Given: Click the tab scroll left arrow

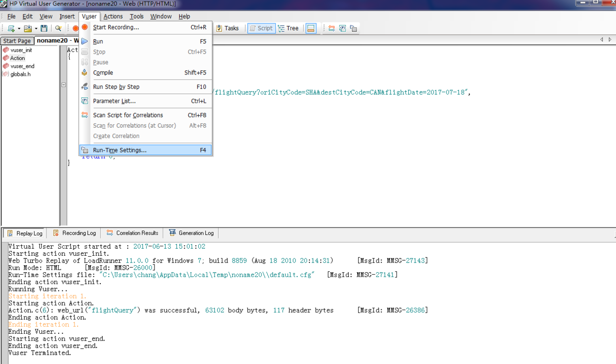Looking at the screenshot, I should [x=602, y=40].
